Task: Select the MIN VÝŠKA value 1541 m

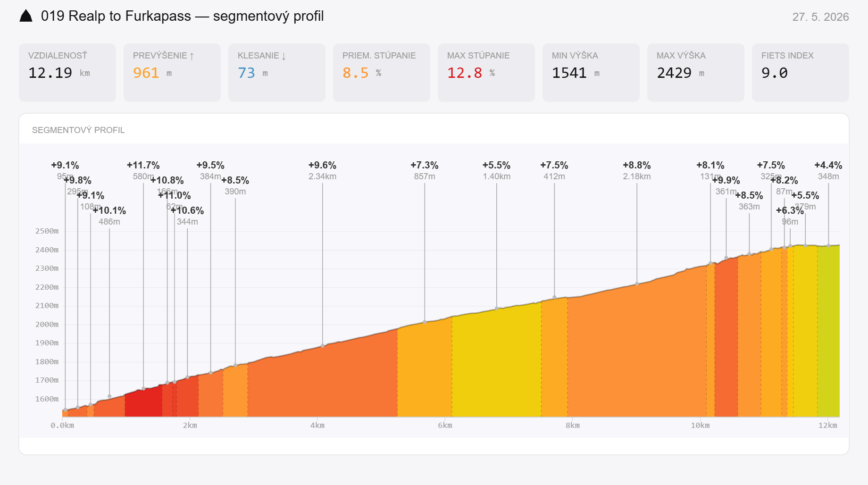Action: [576, 73]
